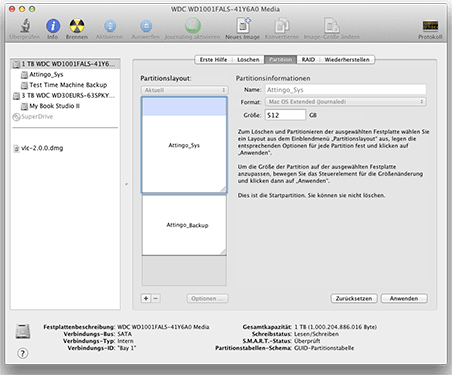This screenshot has height=375, width=452.
Task: Click the Optionen button
Action: 208,298
